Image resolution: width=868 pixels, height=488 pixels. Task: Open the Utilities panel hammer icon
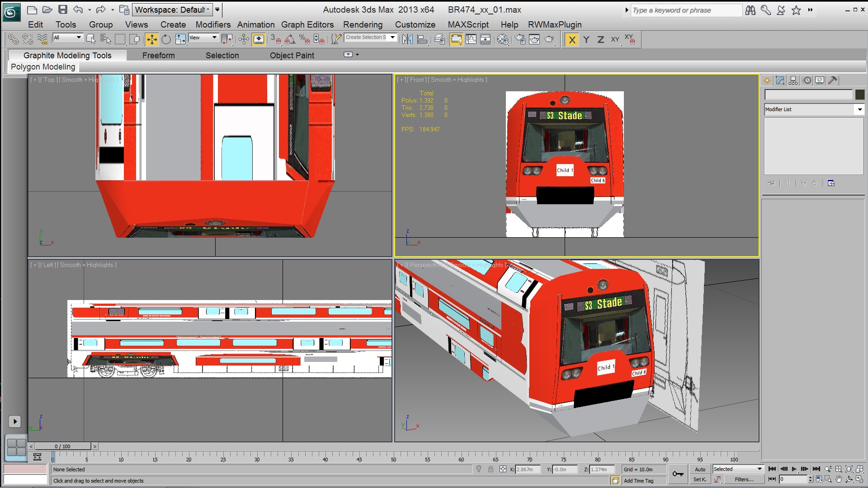point(832,80)
